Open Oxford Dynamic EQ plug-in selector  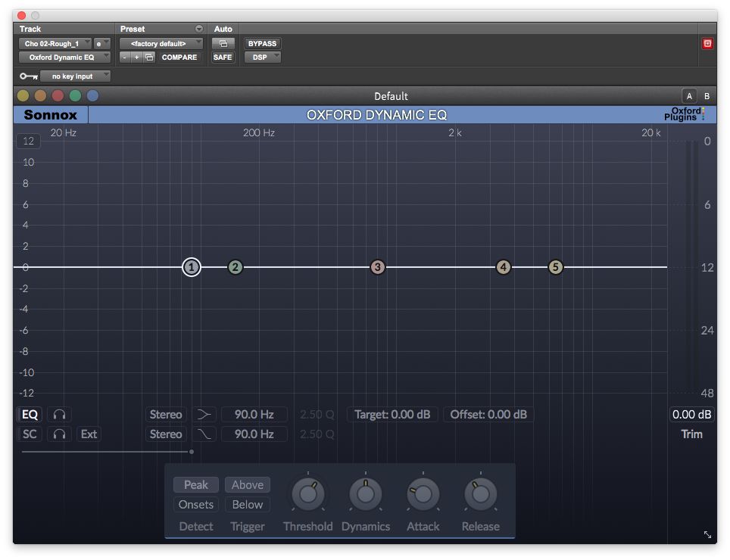(x=64, y=58)
